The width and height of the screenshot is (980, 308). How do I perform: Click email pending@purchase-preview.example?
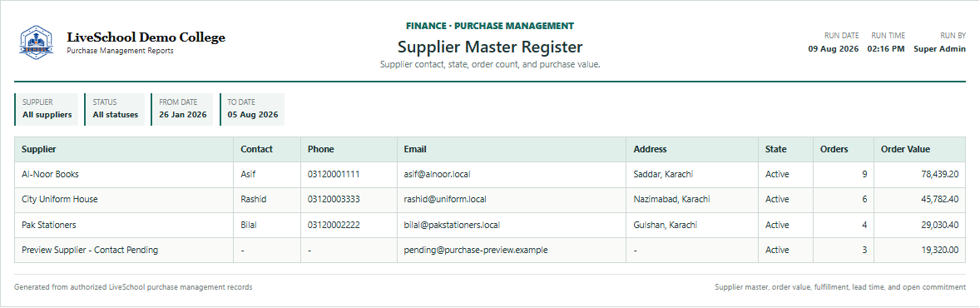[x=476, y=250]
